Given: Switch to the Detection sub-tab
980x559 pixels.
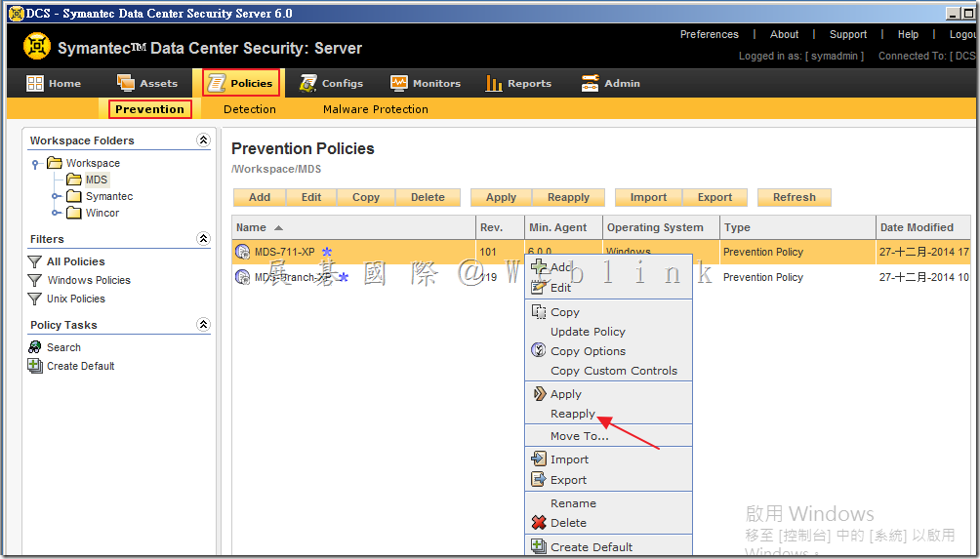Looking at the screenshot, I should click(x=249, y=109).
